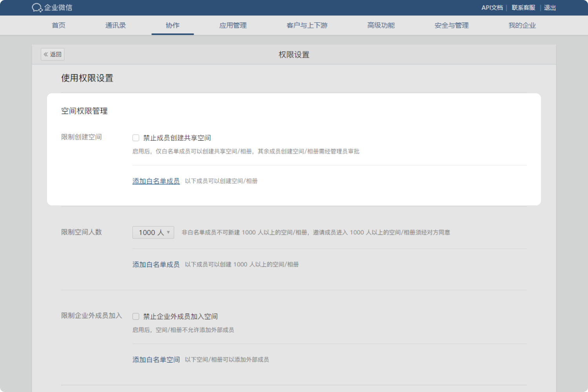Open the 我的企业 tab
The image size is (588, 392).
(522, 25)
